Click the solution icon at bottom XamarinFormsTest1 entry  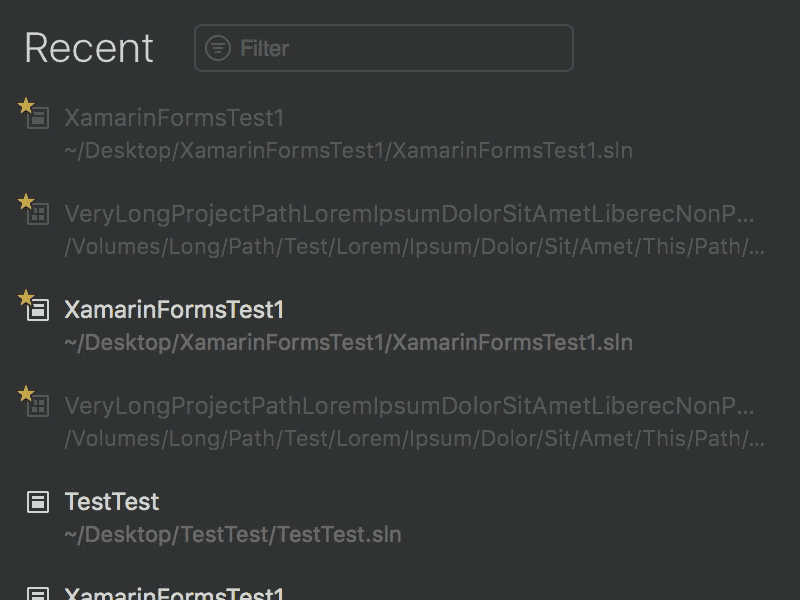click(x=36, y=592)
